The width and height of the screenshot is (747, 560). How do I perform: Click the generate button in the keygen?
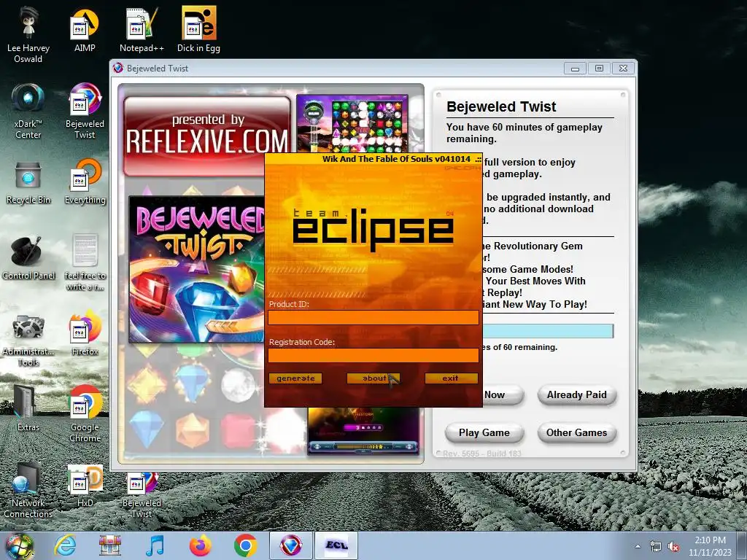tap(295, 378)
